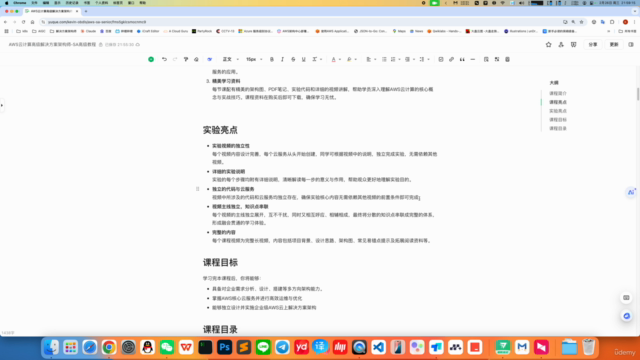Click the find and replace icon

coord(486,59)
